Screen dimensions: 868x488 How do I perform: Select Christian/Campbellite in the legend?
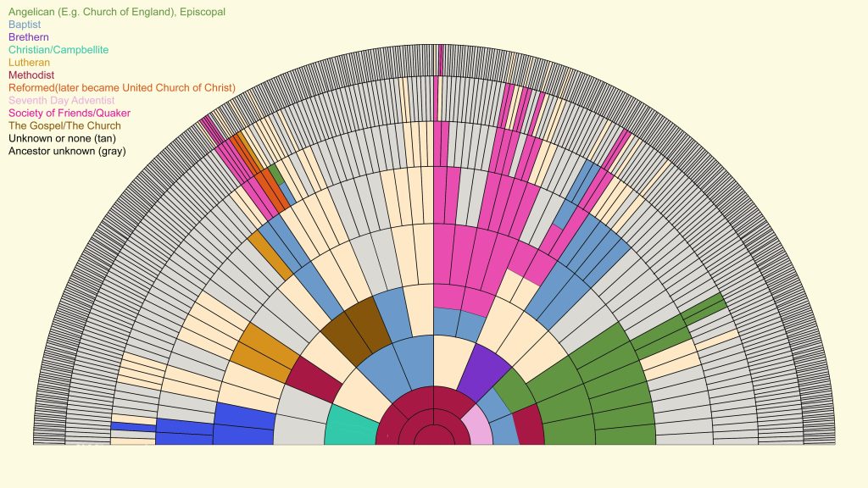[x=58, y=50]
